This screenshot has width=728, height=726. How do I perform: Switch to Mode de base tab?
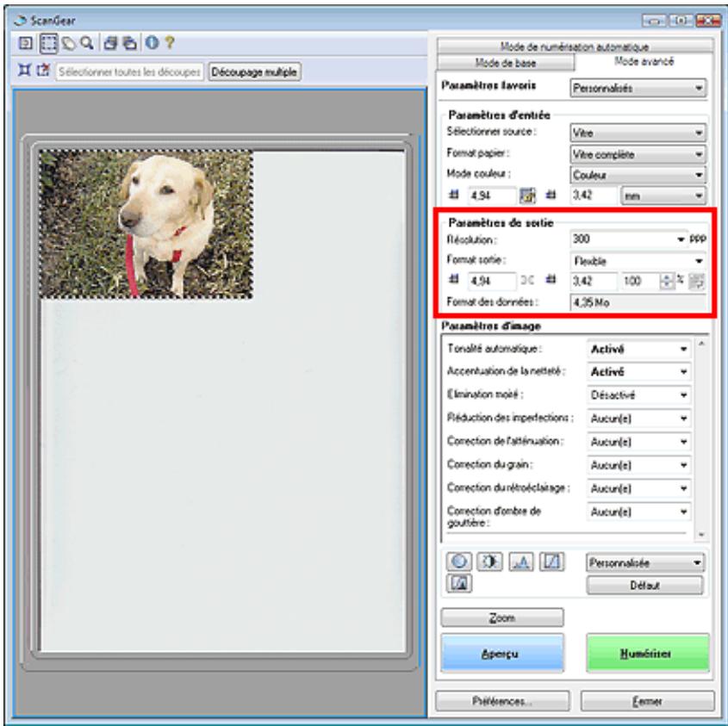tap(506, 63)
